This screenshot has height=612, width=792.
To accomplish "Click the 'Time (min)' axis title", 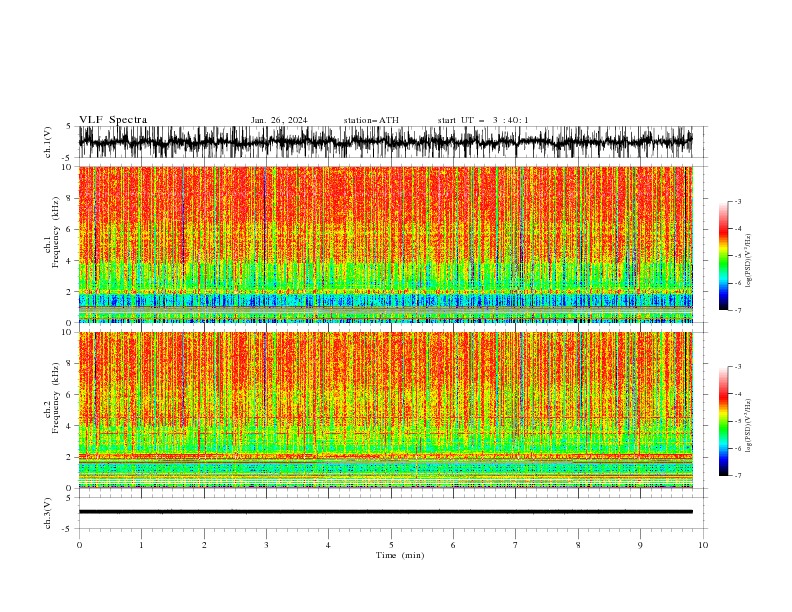I will tap(400, 555).
